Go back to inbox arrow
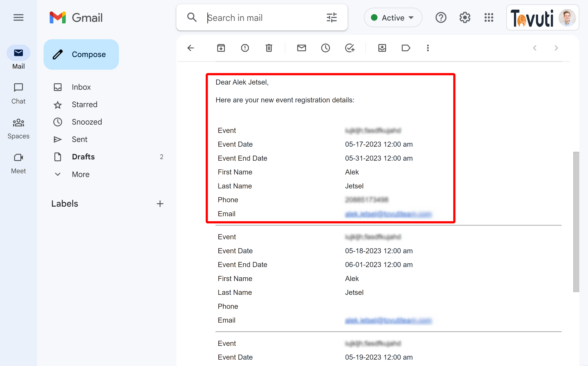This screenshot has width=588, height=366. coord(191,48)
